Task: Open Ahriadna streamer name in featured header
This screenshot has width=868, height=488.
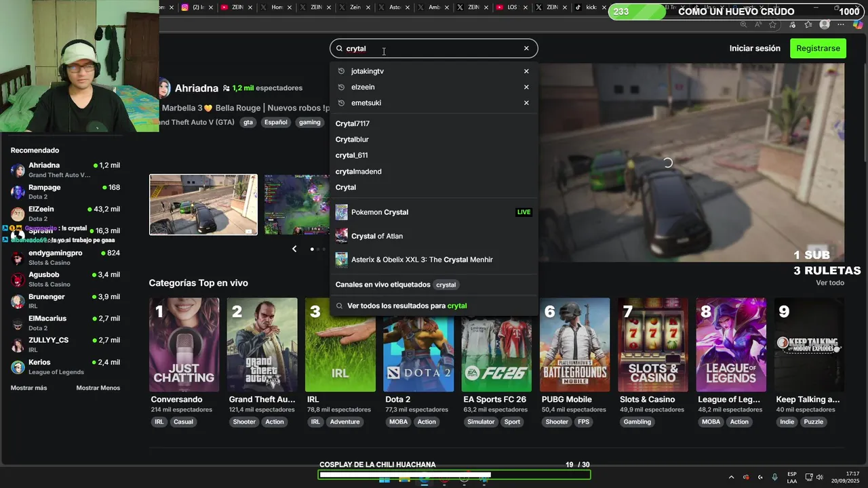Action: [197, 88]
